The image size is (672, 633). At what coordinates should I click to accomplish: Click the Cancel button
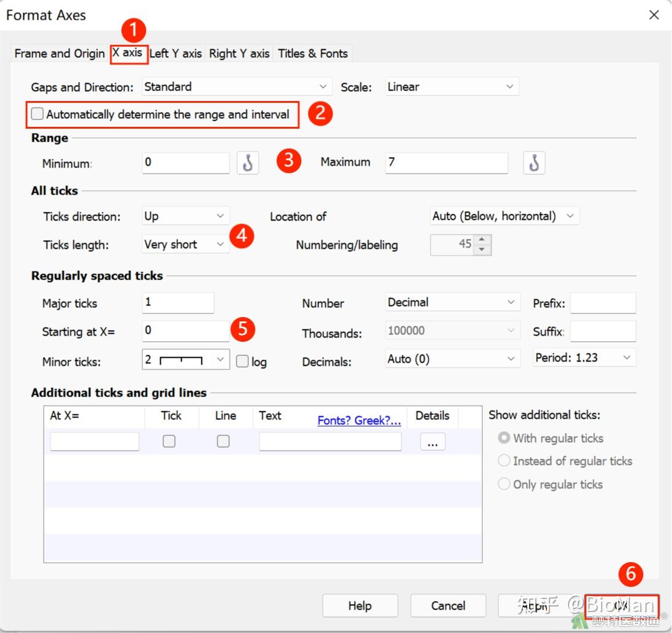click(448, 606)
